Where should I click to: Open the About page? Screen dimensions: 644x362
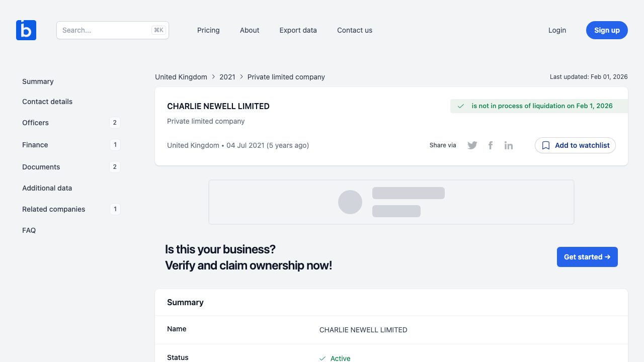[x=250, y=30]
